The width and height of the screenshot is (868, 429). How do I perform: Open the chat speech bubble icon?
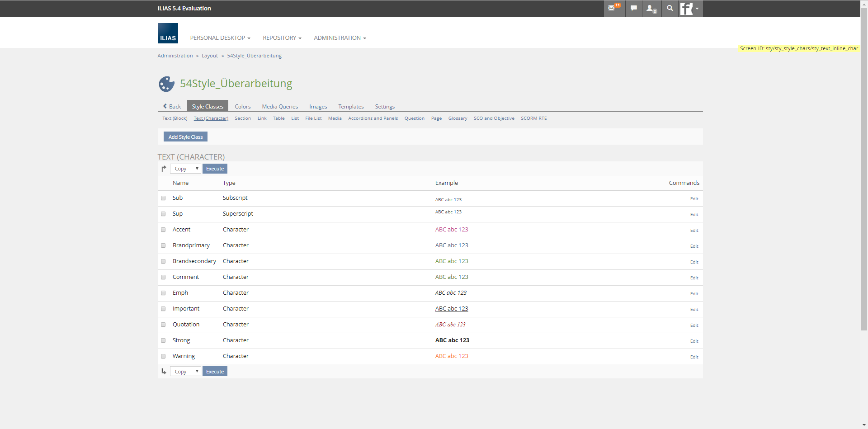[x=634, y=8]
